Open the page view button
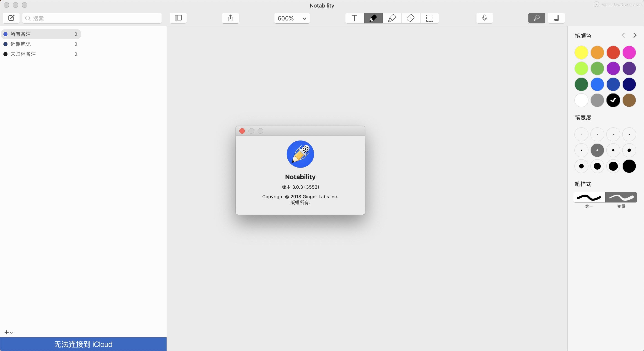The image size is (644, 351). [x=556, y=18]
